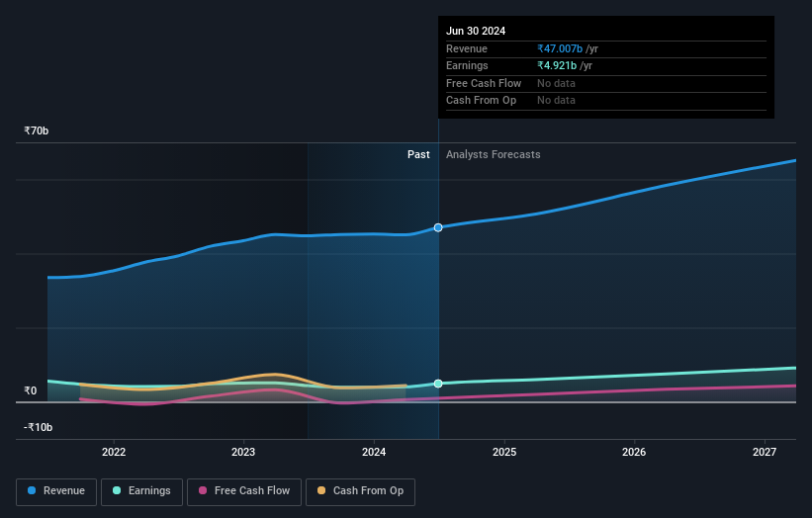Click the Free Cash Flow row in tooltip

tap(606, 83)
